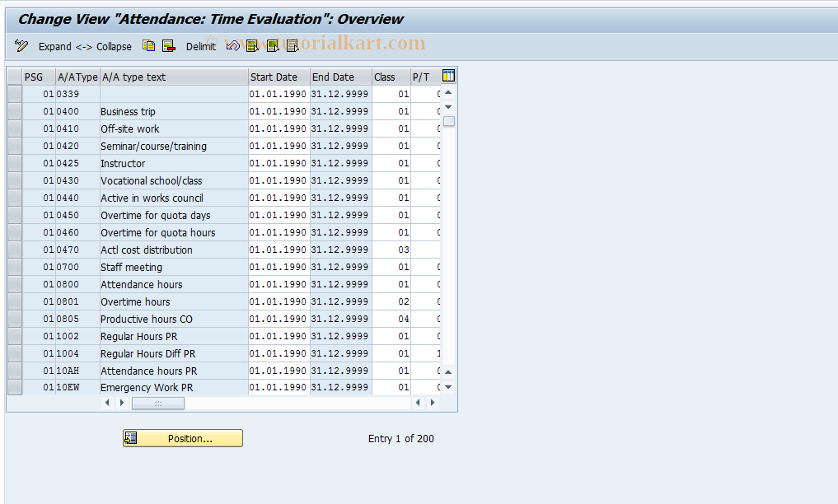Click 'Entry 1 of 200' status text
The width and height of the screenshot is (838, 504).
pyautogui.click(x=400, y=438)
